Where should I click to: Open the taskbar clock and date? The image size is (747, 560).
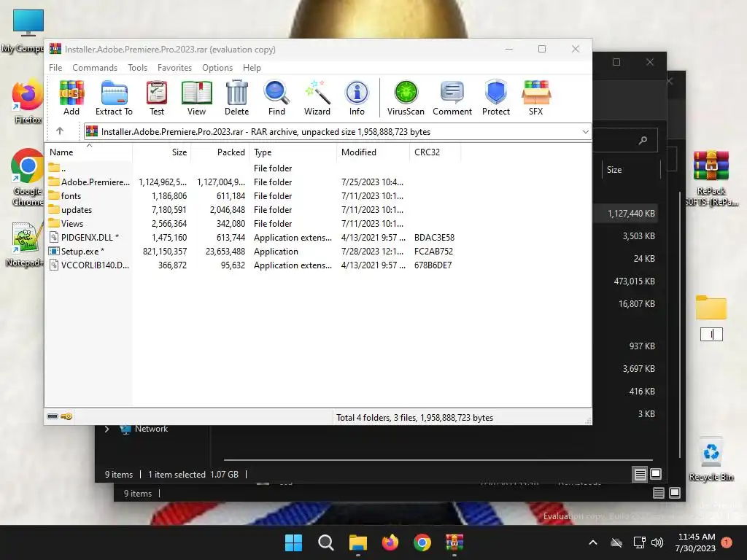click(x=695, y=542)
